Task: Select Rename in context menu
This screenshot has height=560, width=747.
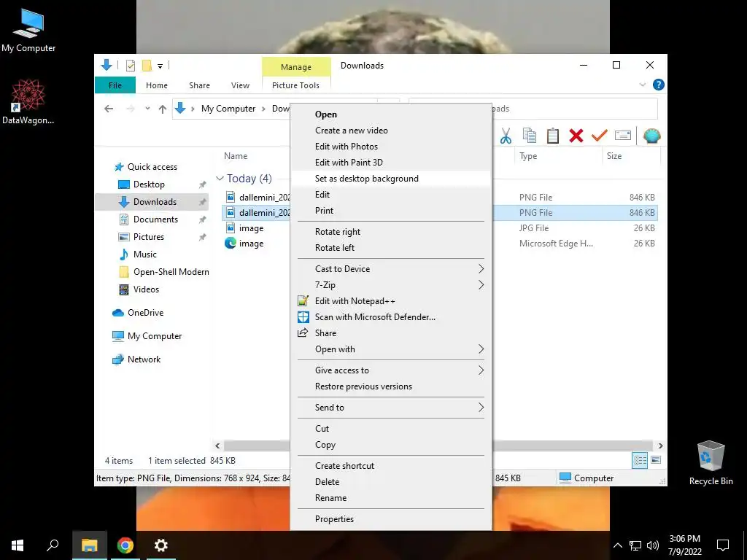Action: 390,498
